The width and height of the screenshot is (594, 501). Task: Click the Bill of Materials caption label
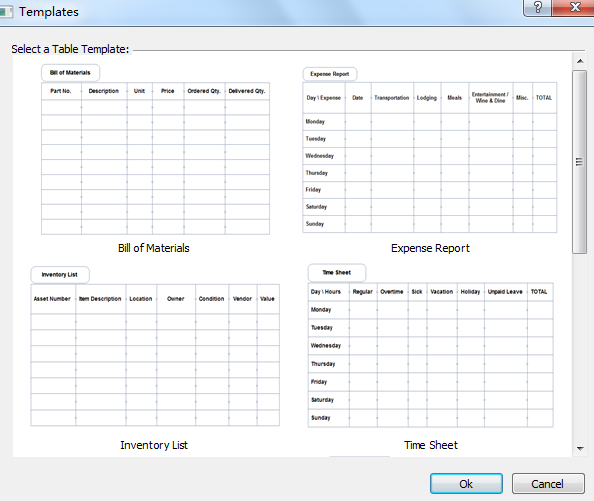click(153, 248)
